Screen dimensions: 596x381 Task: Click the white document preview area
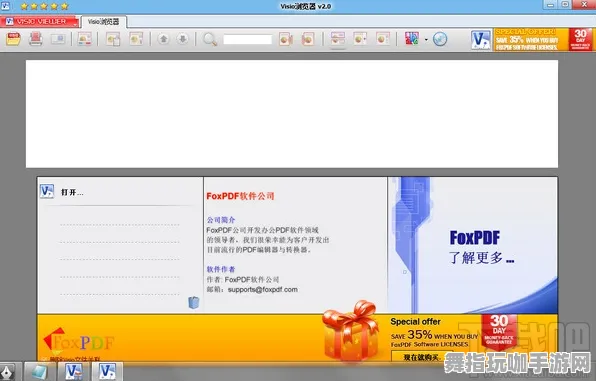click(292, 114)
